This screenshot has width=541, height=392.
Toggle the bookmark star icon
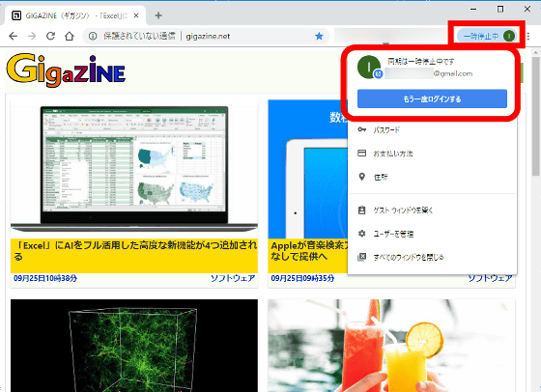(319, 36)
